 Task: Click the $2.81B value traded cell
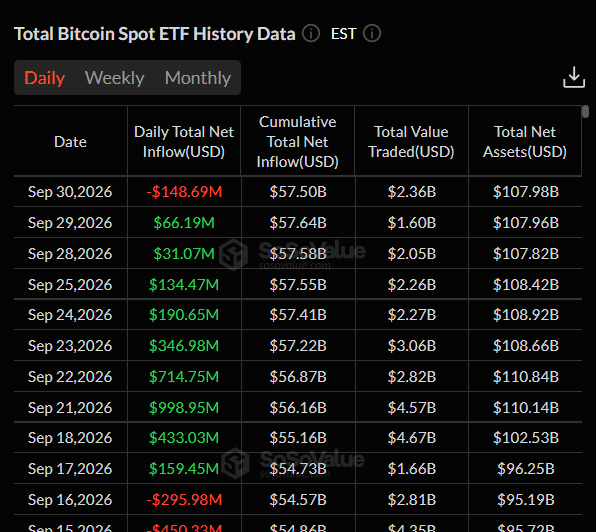tap(412, 500)
